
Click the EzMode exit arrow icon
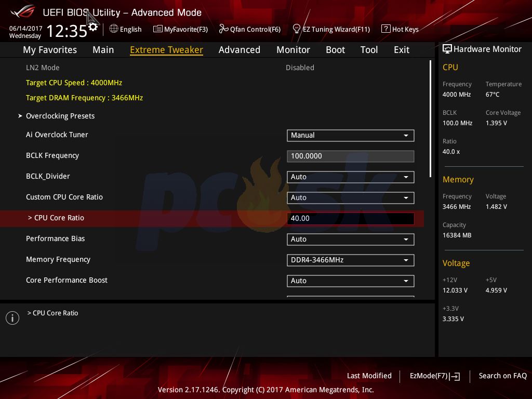(x=455, y=376)
